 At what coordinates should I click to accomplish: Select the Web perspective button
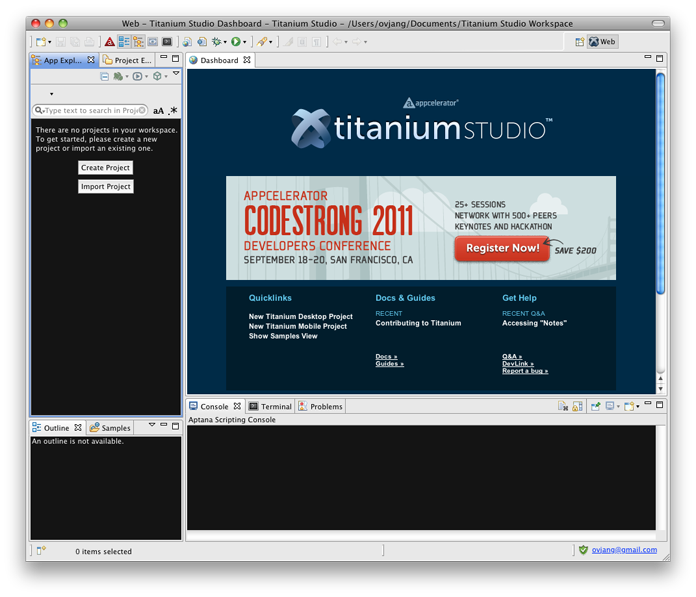point(603,42)
